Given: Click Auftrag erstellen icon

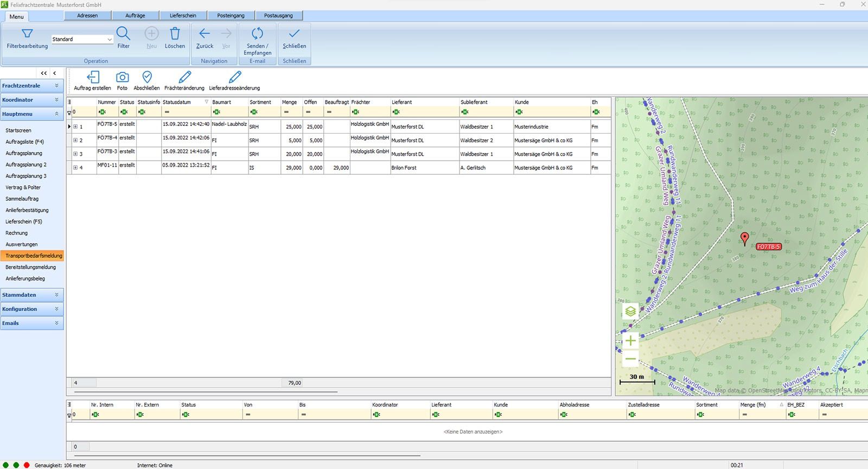Looking at the screenshot, I should (93, 77).
